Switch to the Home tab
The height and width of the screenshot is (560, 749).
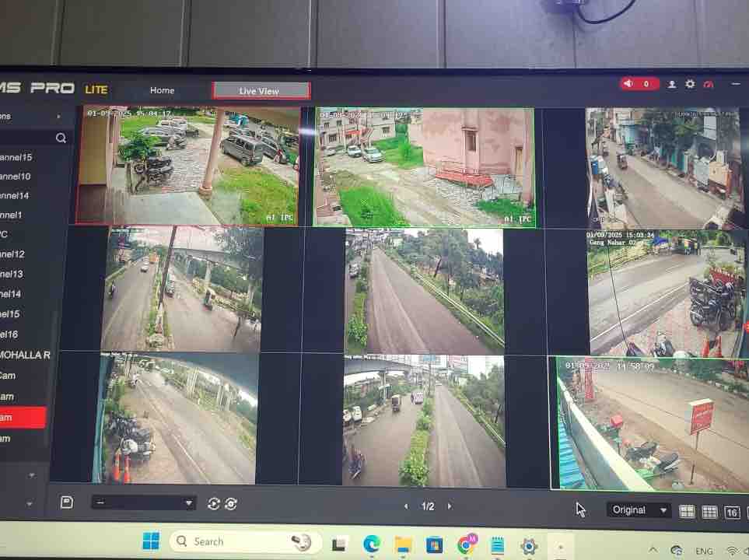(x=162, y=90)
